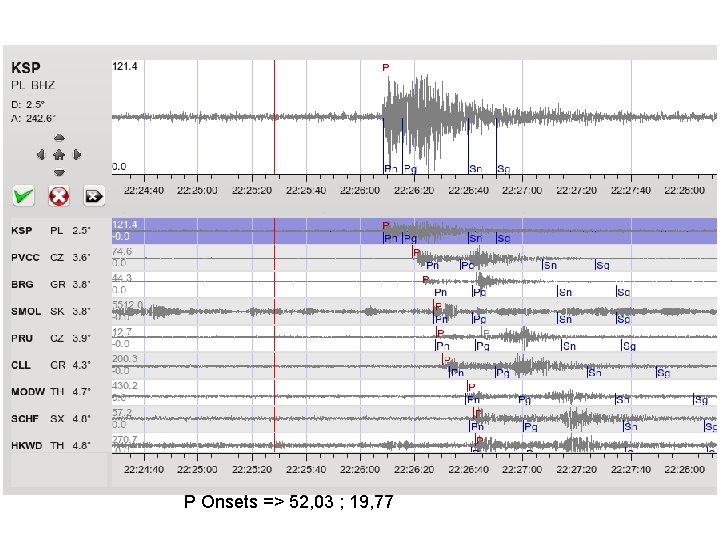This screenshot has width=720, height=540.
Task: Click the PL BHZ channel label
Action: tap(33, 85)
